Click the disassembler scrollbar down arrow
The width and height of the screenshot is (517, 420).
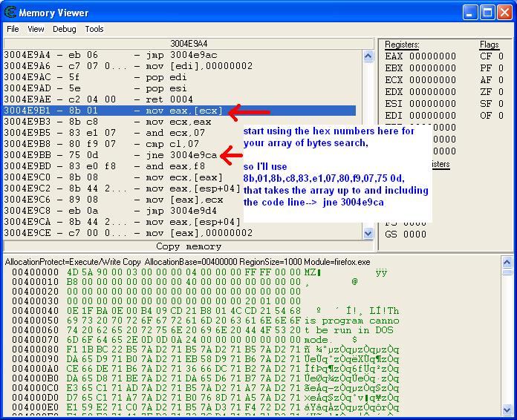click(368, 233)
